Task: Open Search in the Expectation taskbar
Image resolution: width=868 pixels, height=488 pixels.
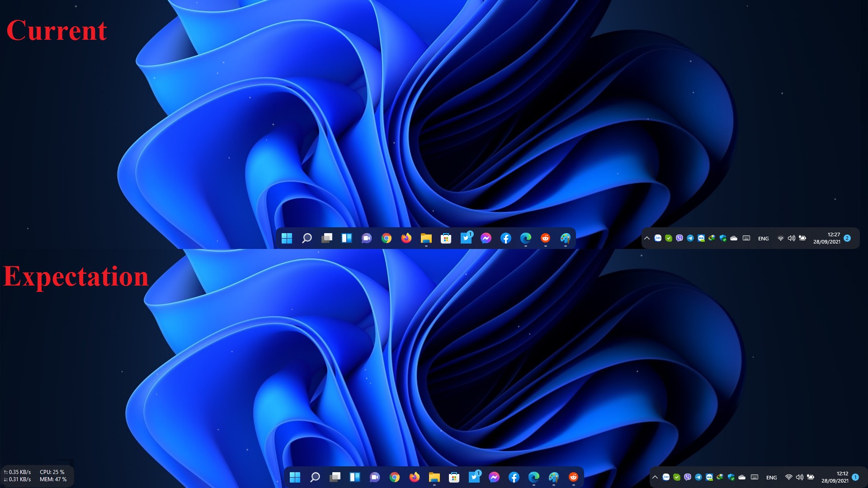Action: pos(315,477)
